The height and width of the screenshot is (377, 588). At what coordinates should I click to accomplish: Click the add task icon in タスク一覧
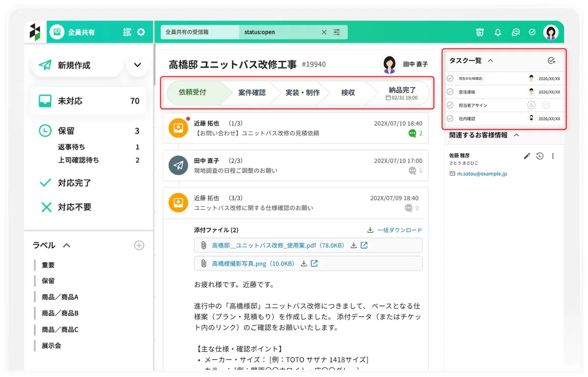pyautogui.click(x=551, y=61)
